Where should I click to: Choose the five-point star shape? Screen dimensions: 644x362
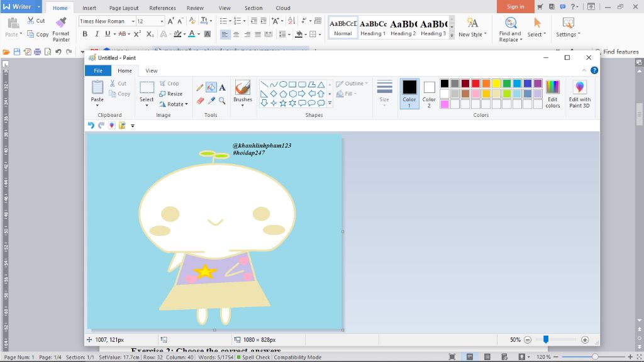pyautogui.click(x=283, y=103)
